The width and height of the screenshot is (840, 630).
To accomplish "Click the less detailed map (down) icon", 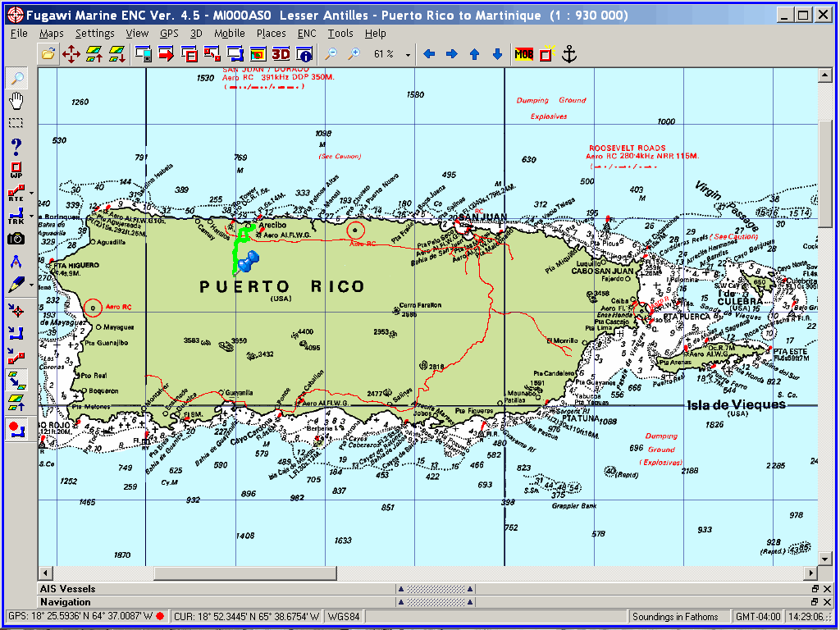I will pos(116,53).
